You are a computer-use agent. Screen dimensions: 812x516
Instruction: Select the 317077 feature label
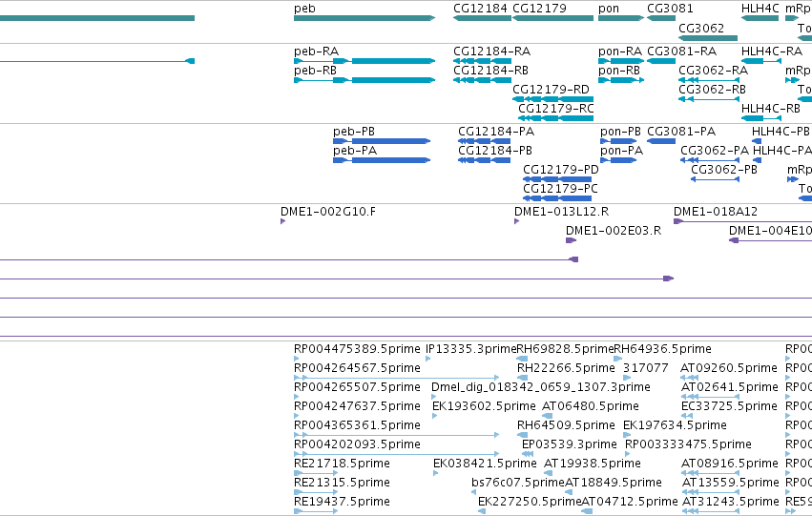[x=645, y=368]
